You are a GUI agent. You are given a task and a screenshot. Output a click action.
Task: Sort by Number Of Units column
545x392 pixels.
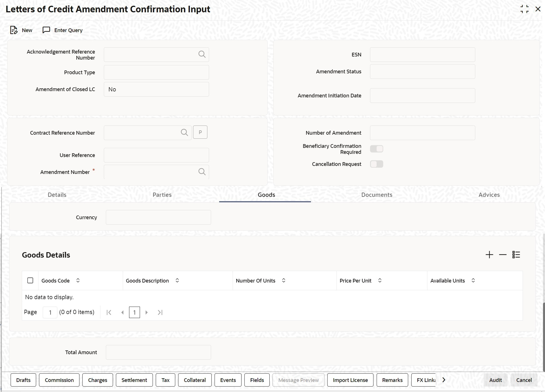(284, 281)
